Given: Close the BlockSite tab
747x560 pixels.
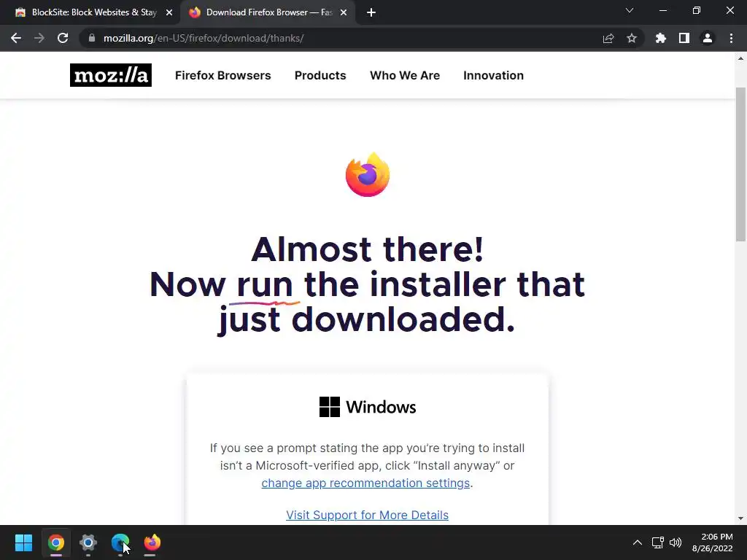Looking at the screenshot, I should coord(169,12).
